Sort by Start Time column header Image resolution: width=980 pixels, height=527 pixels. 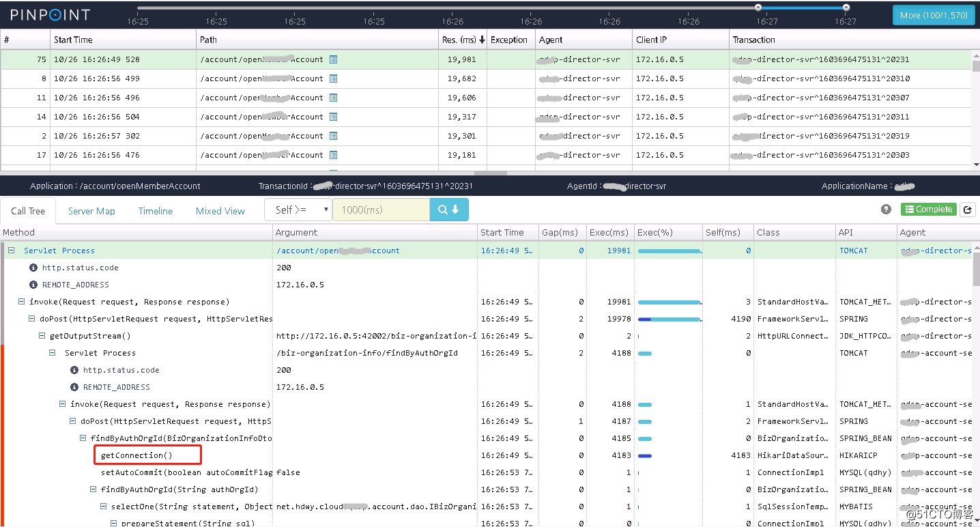tap(124, 40)
